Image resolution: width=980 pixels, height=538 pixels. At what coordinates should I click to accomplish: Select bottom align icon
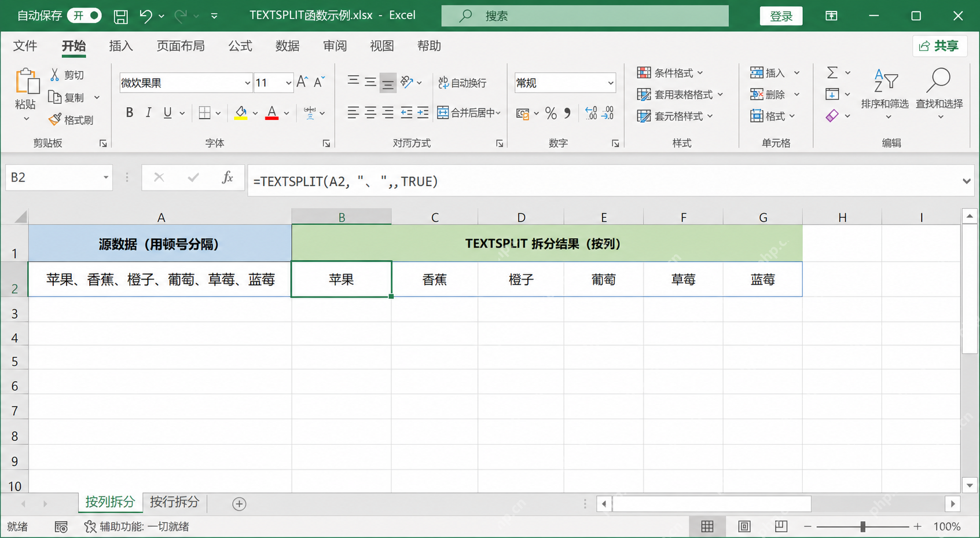click(388, 83)
